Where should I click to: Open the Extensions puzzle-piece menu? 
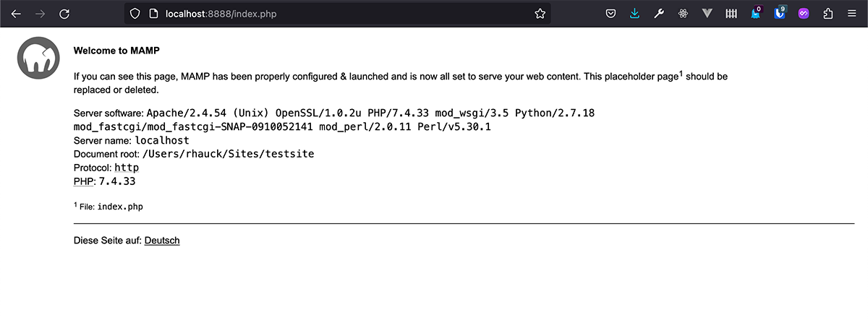[828, 13]
